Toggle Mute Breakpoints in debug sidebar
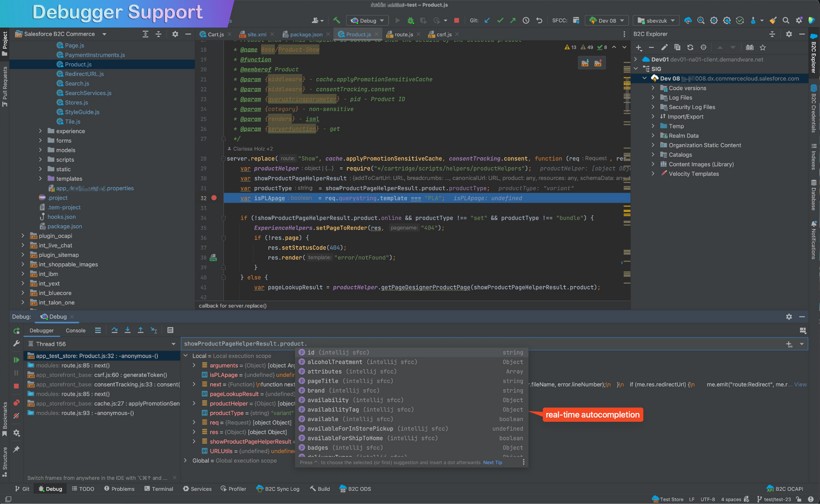 [x=16, y=416]
